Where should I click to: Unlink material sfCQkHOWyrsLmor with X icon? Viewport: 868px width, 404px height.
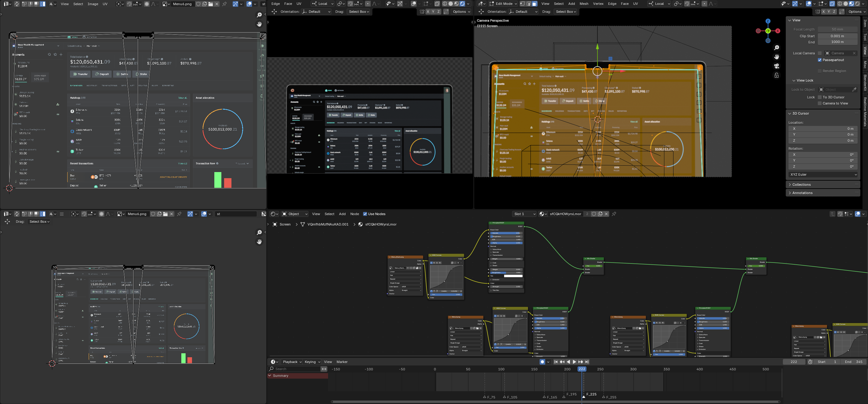pos(606,214)
